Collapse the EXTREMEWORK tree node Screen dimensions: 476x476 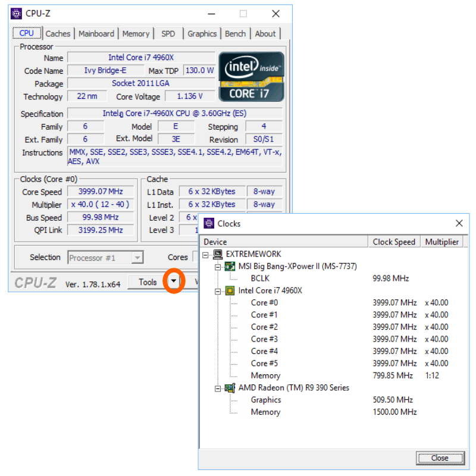click(206, 255)
